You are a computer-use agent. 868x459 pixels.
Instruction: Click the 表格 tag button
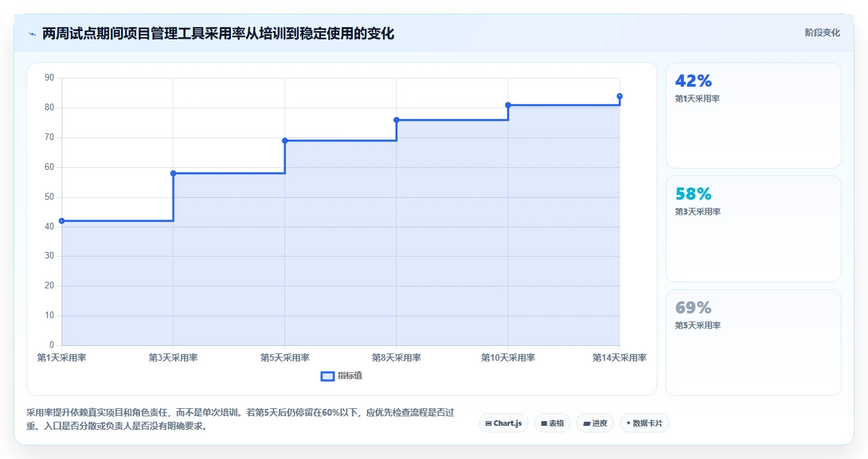[552, 423]
